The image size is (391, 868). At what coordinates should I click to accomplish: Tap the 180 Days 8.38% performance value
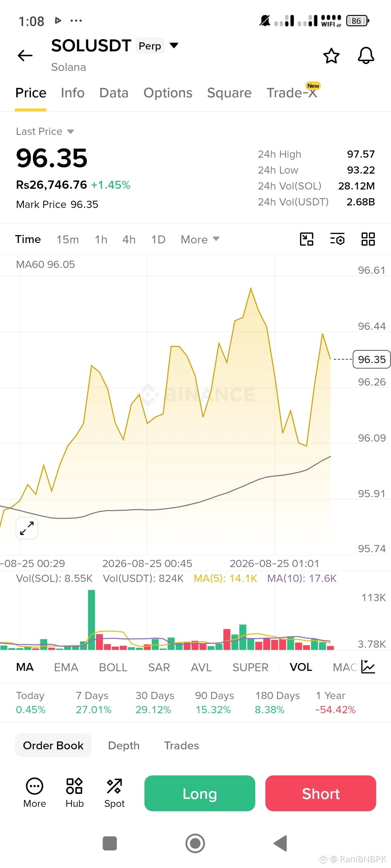coord(270,710)
